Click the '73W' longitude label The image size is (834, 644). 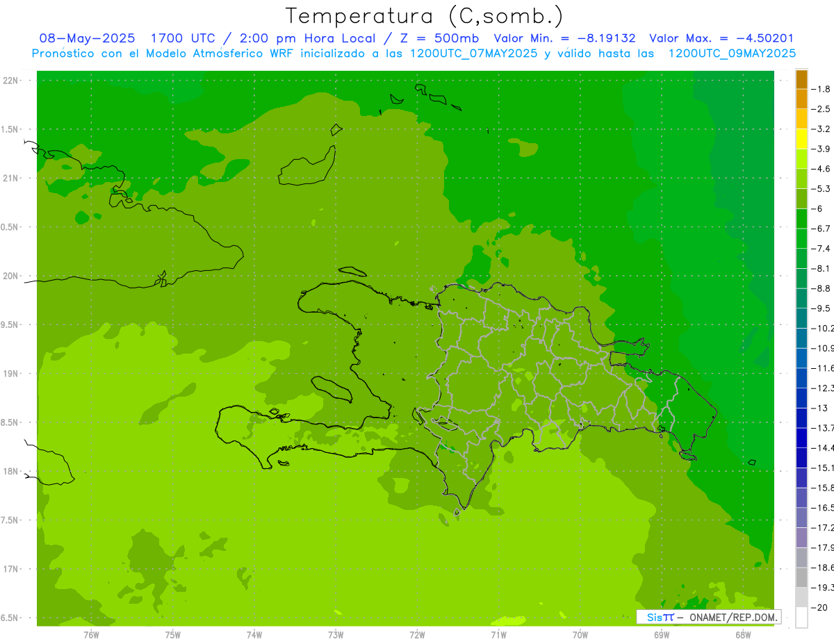[336, 635]
